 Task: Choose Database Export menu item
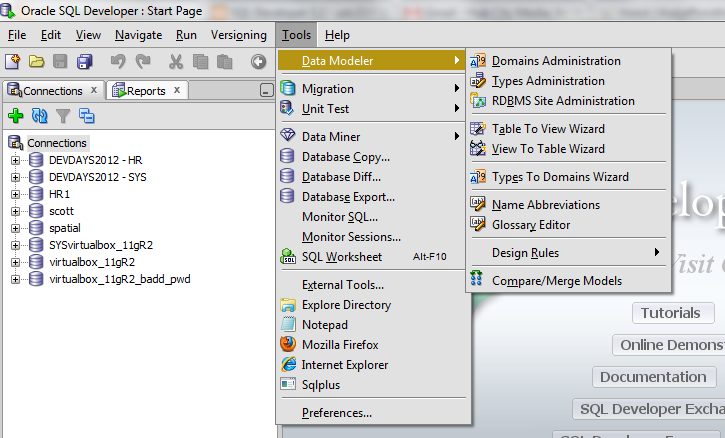pos(371,197)
